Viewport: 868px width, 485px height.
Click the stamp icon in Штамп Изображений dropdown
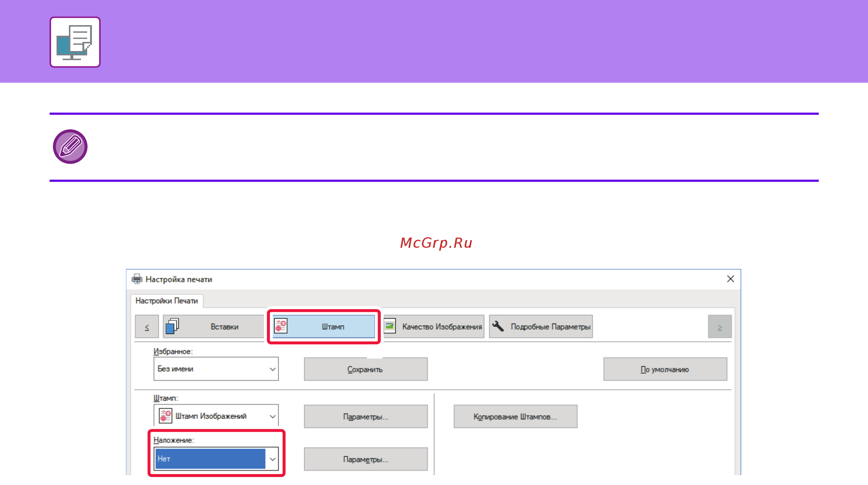[166, 416]
